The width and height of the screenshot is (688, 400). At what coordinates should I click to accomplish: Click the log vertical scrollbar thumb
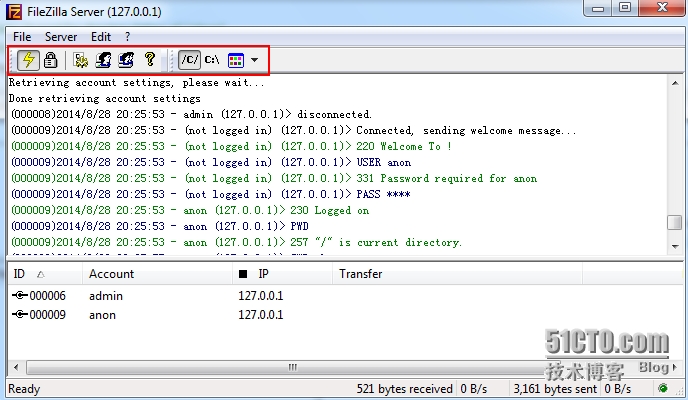pos(675,222)
